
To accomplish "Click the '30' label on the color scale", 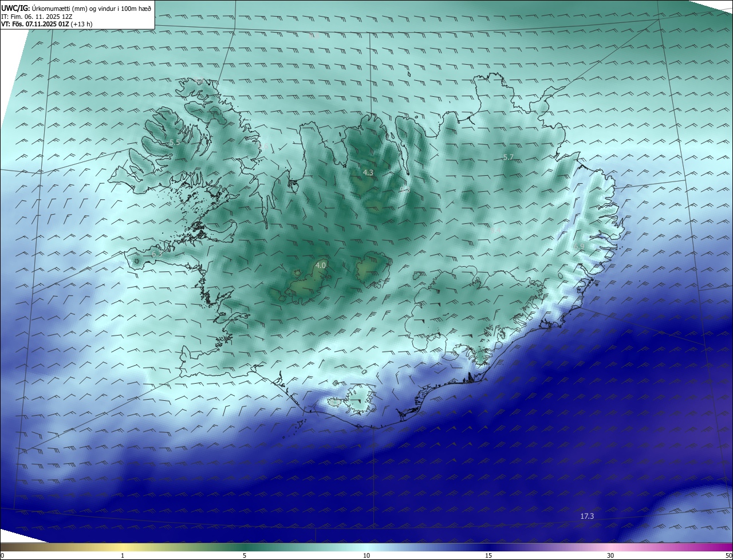I will click(610, 555).
